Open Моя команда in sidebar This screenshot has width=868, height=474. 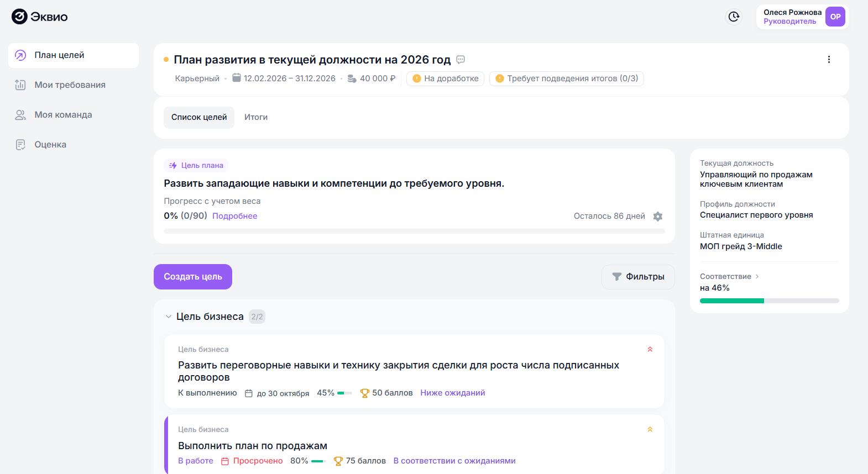pyautogui.click(x=74, y=115)
